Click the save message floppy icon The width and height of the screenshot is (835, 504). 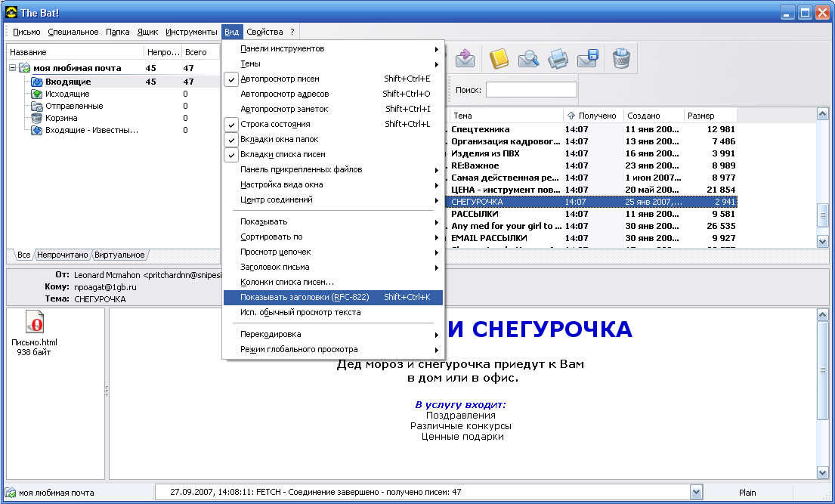click(x=588, y=58)
